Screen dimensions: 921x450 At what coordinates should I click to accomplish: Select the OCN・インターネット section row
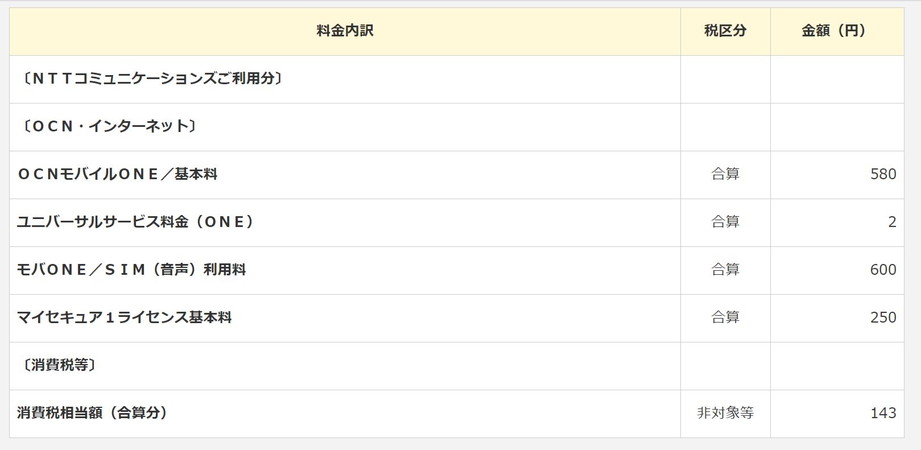(456, 127)
